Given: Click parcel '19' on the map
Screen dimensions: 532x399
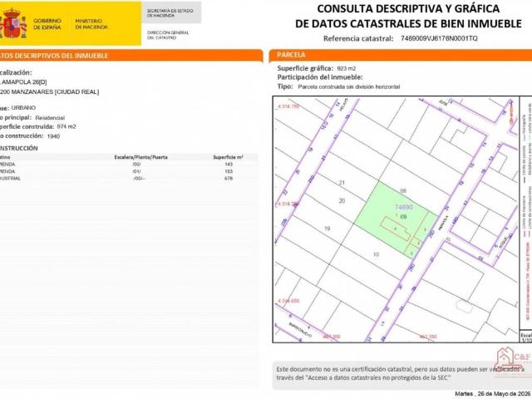Looking at the screenshot, I should [327, 229].
